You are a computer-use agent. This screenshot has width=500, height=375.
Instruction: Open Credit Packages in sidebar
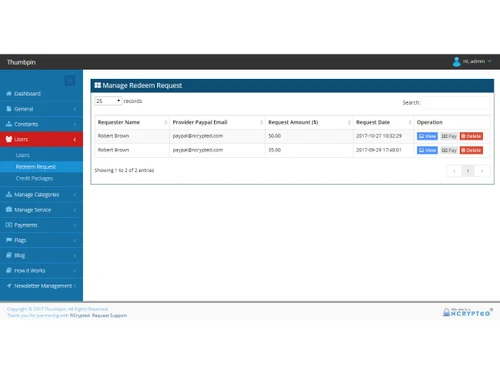34,178
